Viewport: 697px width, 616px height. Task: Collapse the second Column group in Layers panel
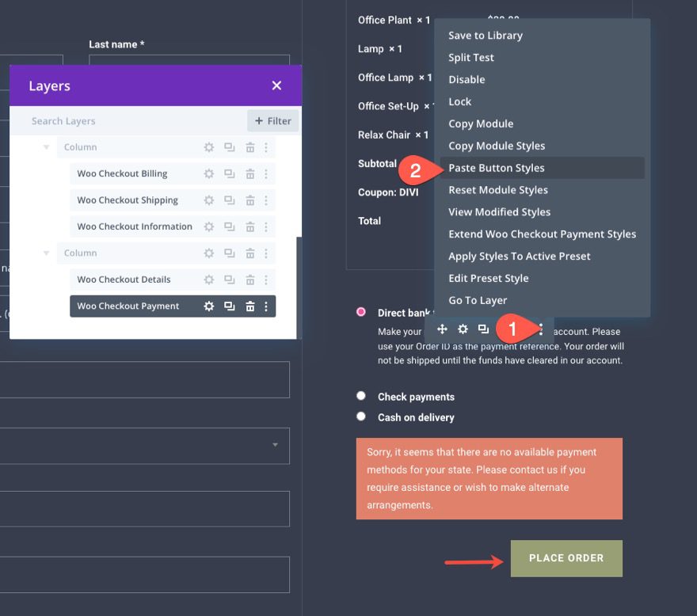pyautogui.click(x=46, y=253)
